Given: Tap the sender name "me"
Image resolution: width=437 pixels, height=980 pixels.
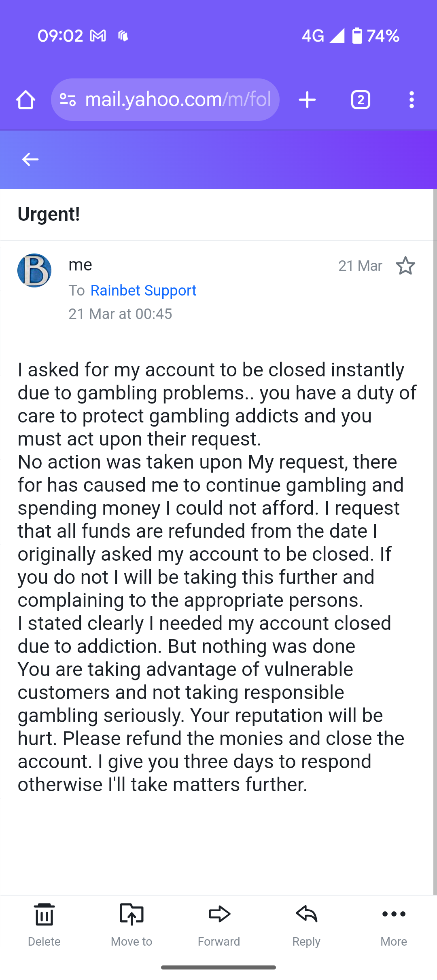Looking at the screenshot, I should click(81, 265).
